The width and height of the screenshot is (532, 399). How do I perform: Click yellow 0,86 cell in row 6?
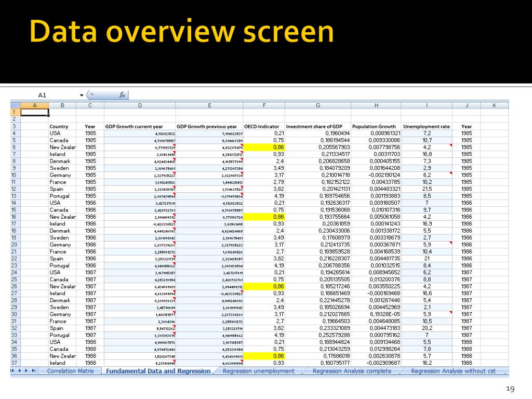pos(264,147)
